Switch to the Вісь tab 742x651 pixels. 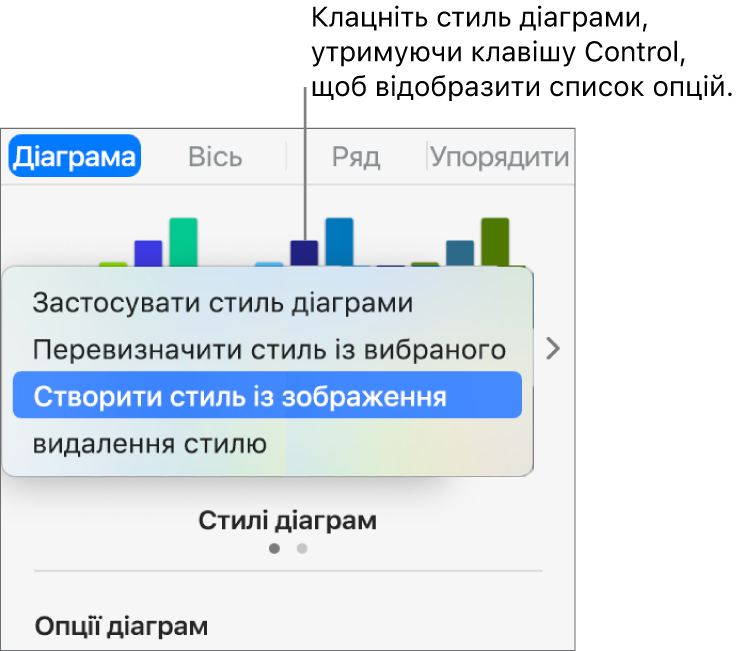(215, 157)
